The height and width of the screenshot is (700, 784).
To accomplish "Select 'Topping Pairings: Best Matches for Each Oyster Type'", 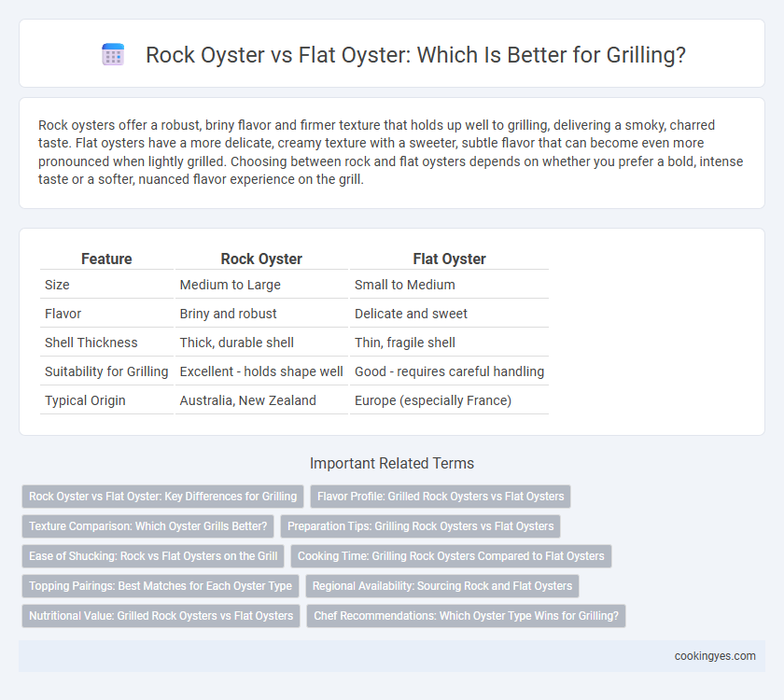I will (x=161, y=586).
